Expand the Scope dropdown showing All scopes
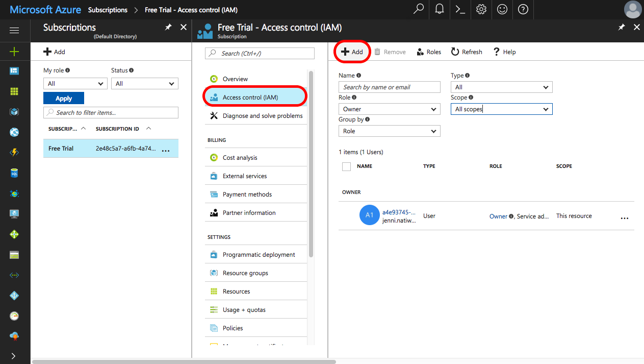 502,109
